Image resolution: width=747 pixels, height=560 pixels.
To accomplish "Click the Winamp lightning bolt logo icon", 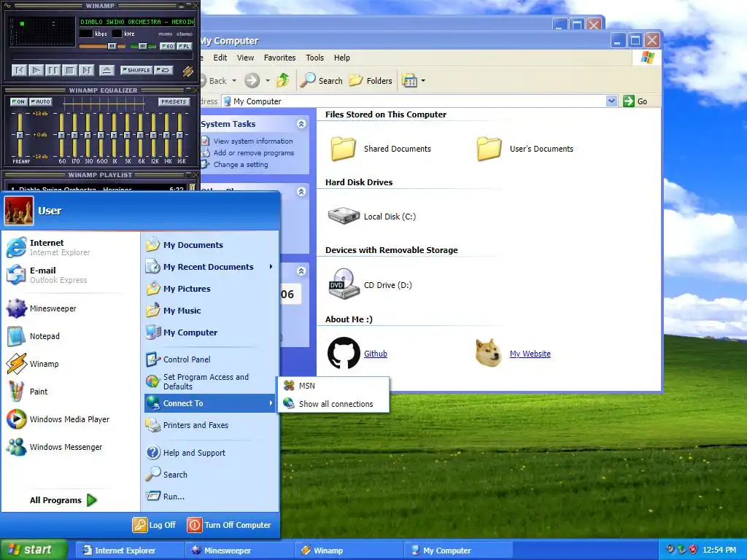I will 187,71.
